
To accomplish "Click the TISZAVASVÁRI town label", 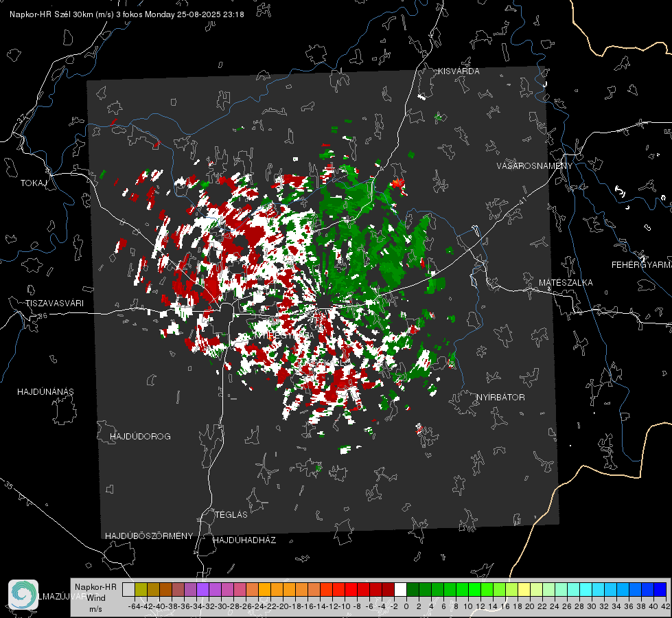I will point(54,304).
